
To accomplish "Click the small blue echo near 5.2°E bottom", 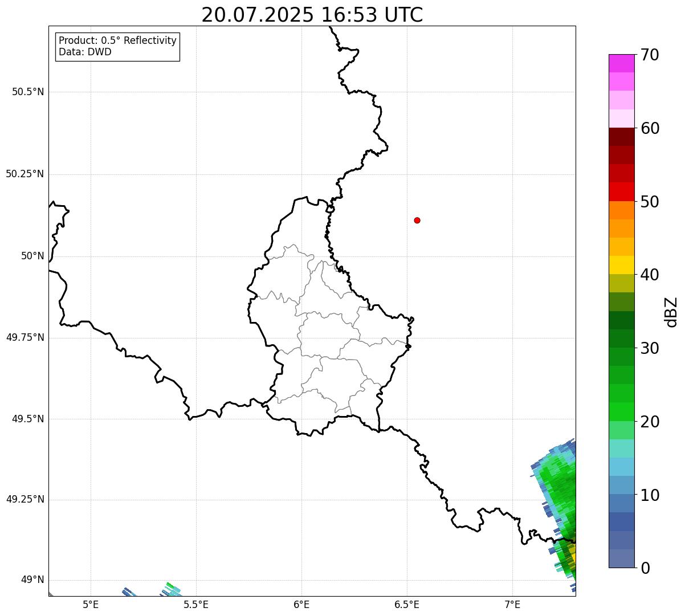I will click(129, 592).
